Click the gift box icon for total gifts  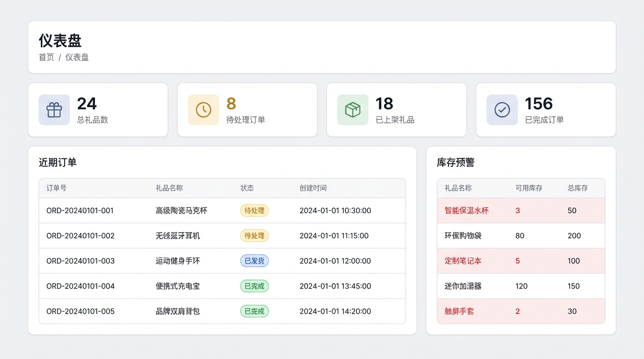(54, 110)
